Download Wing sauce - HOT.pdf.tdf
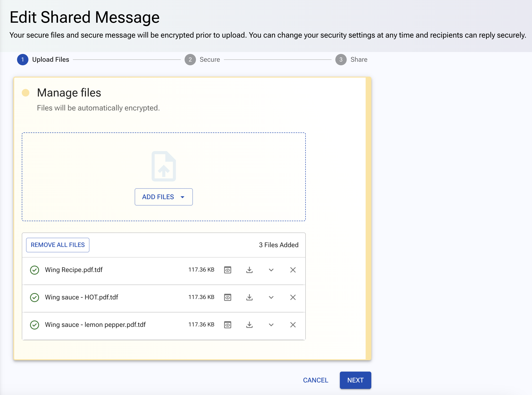Screen dimensions: 532x395 (x=249, y=298)
